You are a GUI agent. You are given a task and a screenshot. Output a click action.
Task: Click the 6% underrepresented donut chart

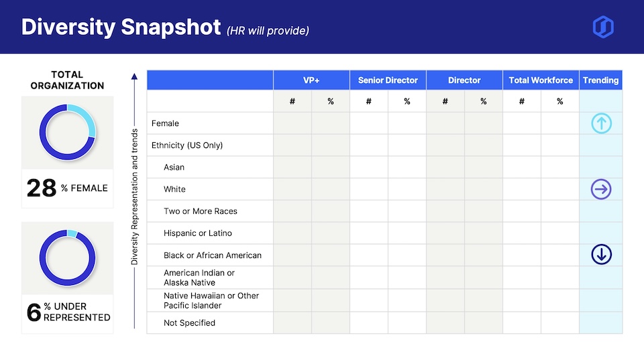[67, 257]
